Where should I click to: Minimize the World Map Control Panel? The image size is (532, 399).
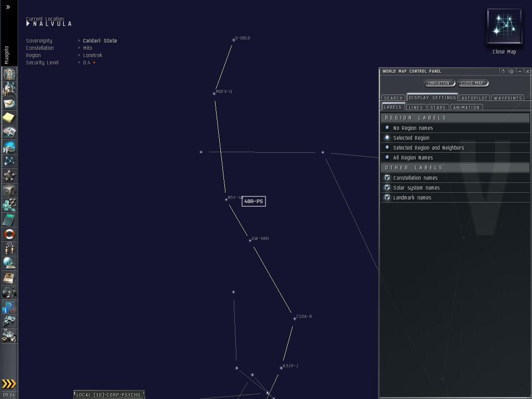pos(520,71)
